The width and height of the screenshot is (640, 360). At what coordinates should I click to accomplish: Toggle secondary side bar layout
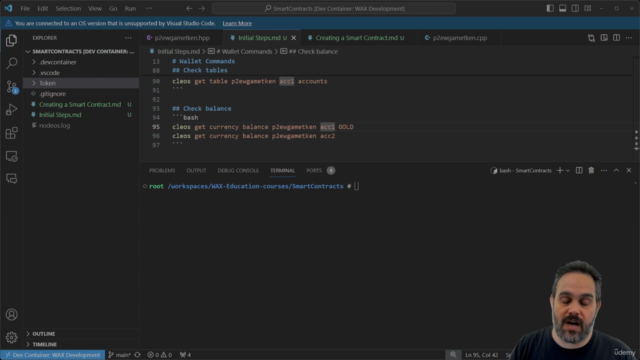point(575,9)
